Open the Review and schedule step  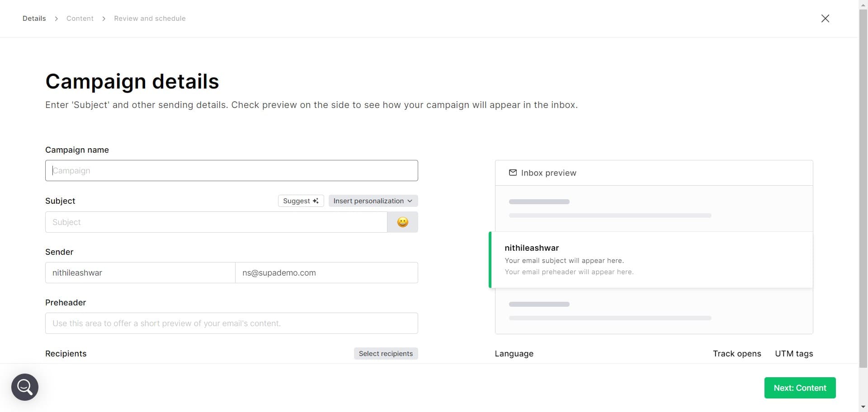[150, 18]
